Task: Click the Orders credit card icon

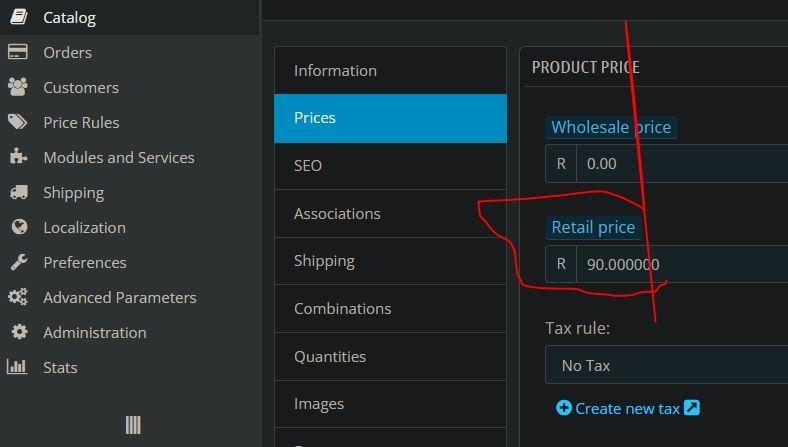Action: click(x=18, y=52)
